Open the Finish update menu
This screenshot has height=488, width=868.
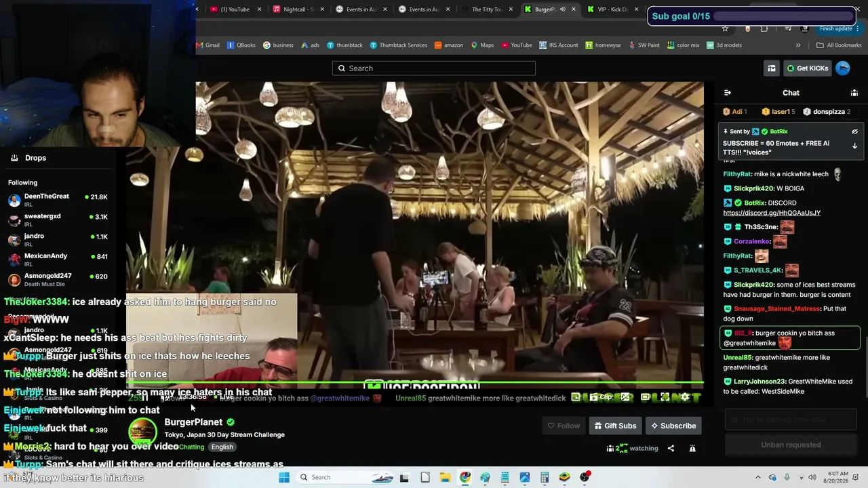840,28
